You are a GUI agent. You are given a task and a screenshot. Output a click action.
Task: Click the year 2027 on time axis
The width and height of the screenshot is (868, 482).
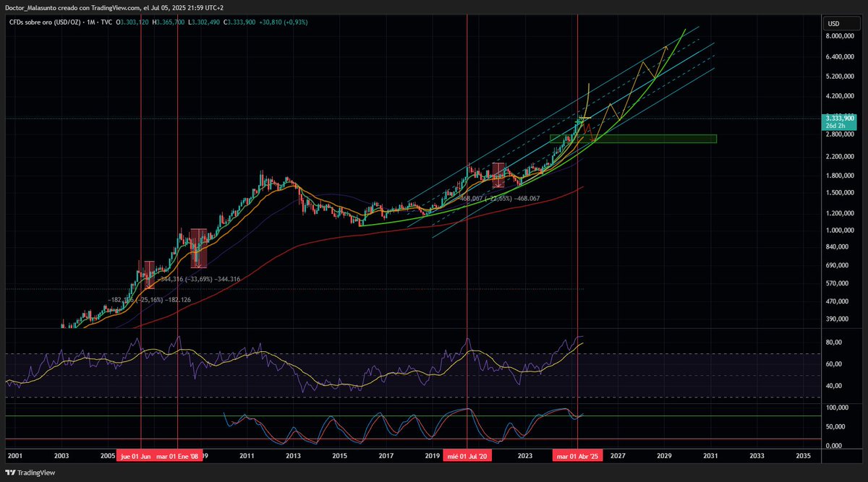click(x=618, y=456)
